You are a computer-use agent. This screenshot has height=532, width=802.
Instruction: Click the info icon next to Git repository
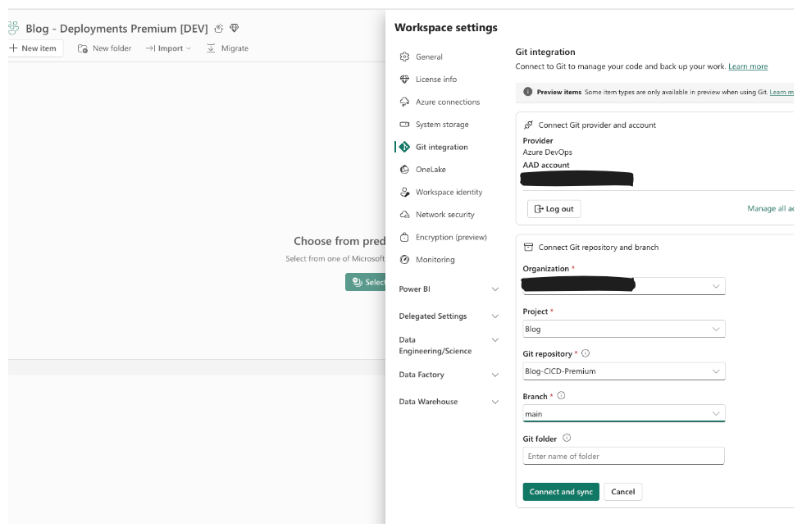586,354
